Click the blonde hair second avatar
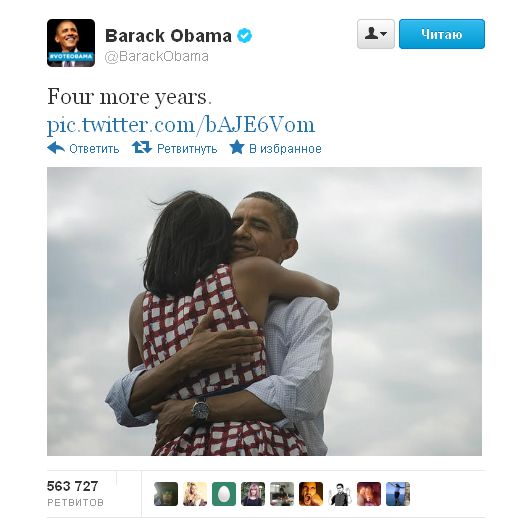The height and width of the screenshot is (526, 531). click(195, 494)
